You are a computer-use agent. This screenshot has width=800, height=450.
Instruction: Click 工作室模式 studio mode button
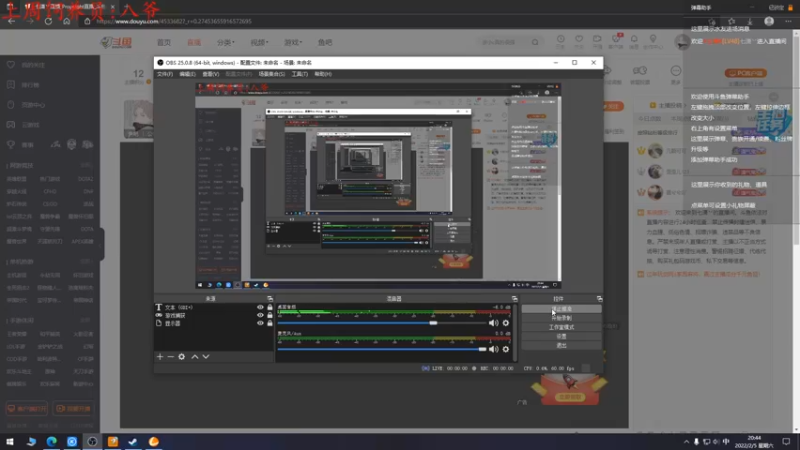click(561, 327)
